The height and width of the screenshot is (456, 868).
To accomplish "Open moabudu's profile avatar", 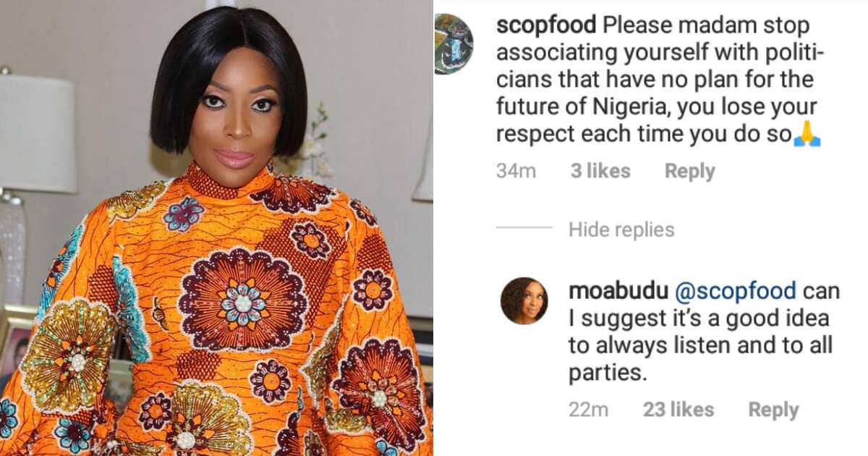I will coord(524,300).
